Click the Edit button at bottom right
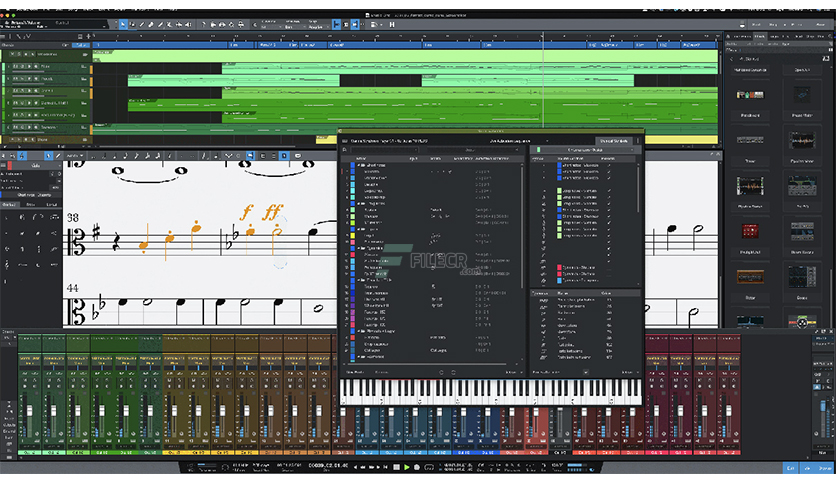 click(x=790, y=467)
